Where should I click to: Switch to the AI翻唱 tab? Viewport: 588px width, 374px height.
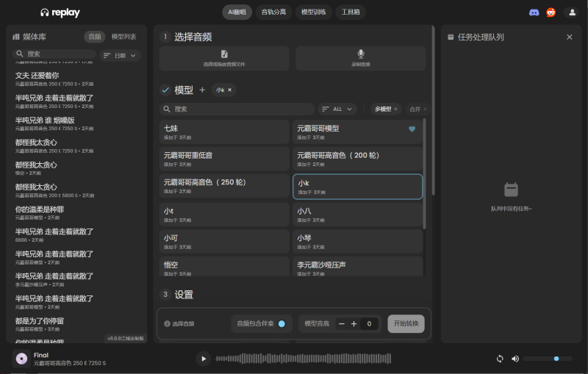click(237, 12)
